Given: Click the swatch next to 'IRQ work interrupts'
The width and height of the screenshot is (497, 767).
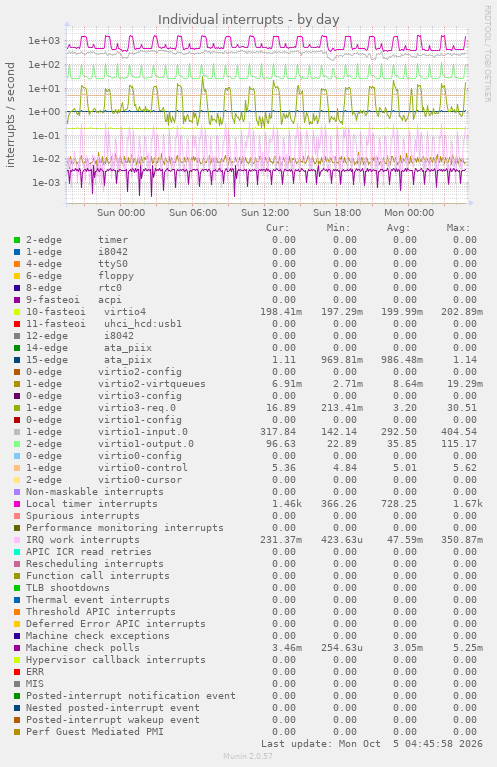Looking at the screenshot, I should click(17, 540).
